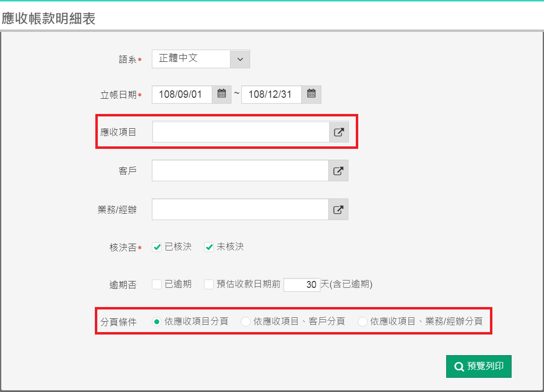Open 客戶 lookup window icon

(338, 170)
